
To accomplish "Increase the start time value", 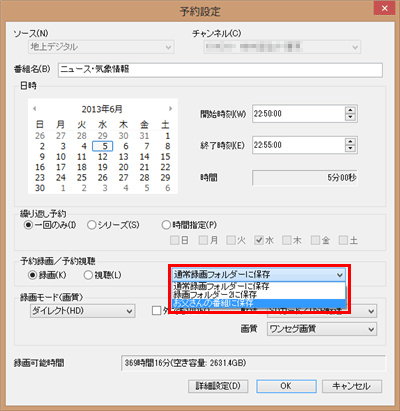I will [350, 110].
